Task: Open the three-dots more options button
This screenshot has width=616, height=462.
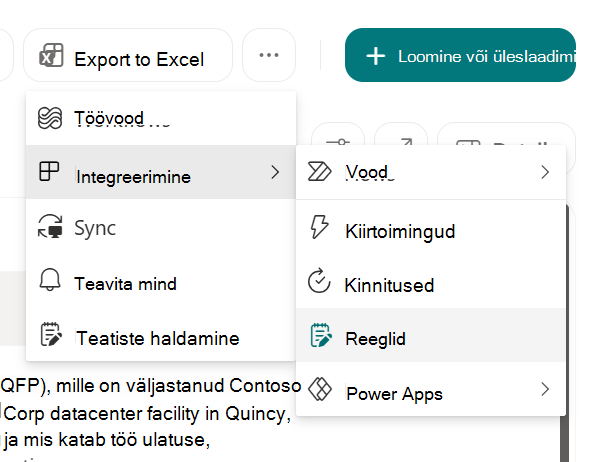Action: point(269,55)
